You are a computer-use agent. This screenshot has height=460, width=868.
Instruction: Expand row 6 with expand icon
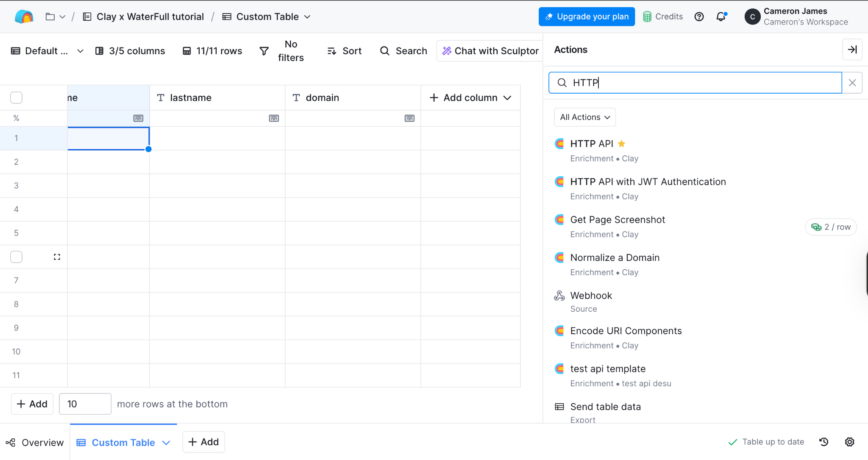pos(57,257)
